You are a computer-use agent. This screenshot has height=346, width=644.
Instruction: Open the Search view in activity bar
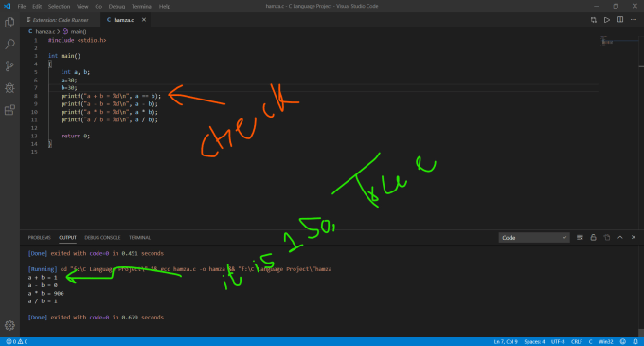(9, 44)
